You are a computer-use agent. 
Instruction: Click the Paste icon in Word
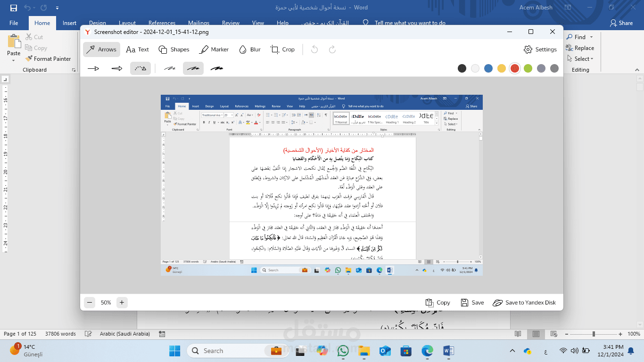[x=14, y=41]
